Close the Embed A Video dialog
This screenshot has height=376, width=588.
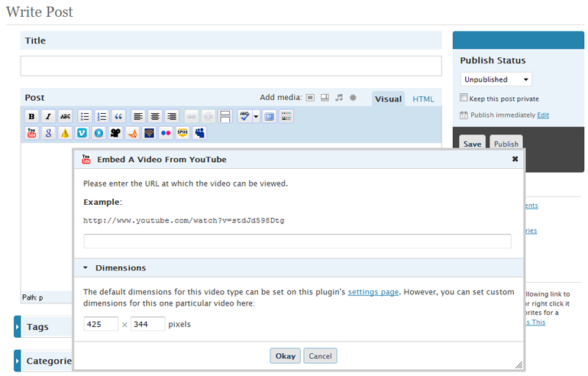pyautogui.click(x=515, y=159)
